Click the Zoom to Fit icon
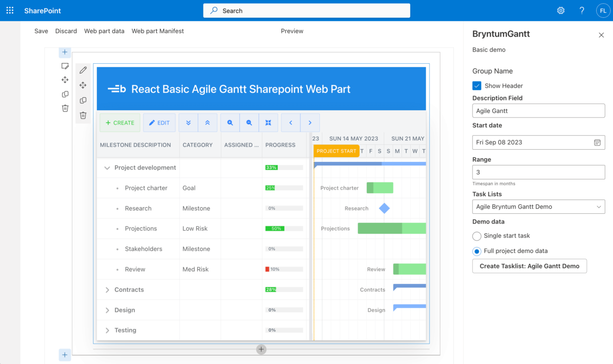The image size is (613, 364). [268, 122]
